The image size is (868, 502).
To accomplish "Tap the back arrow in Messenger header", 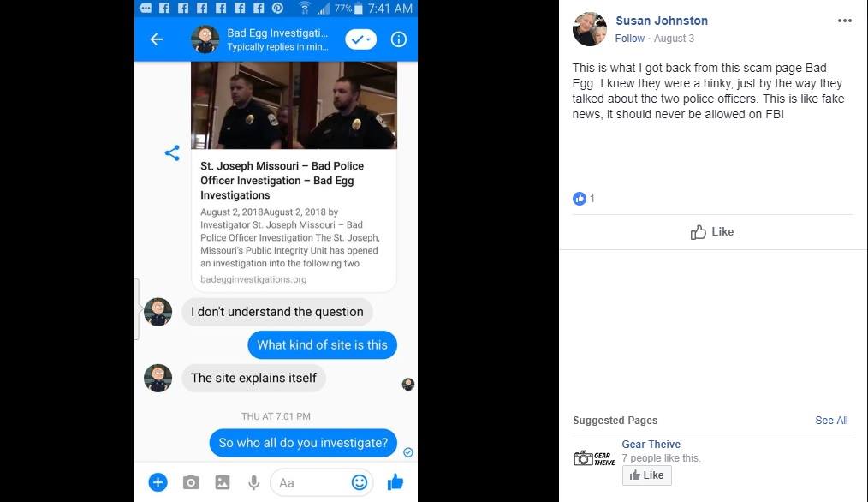I will coord(157,39).
